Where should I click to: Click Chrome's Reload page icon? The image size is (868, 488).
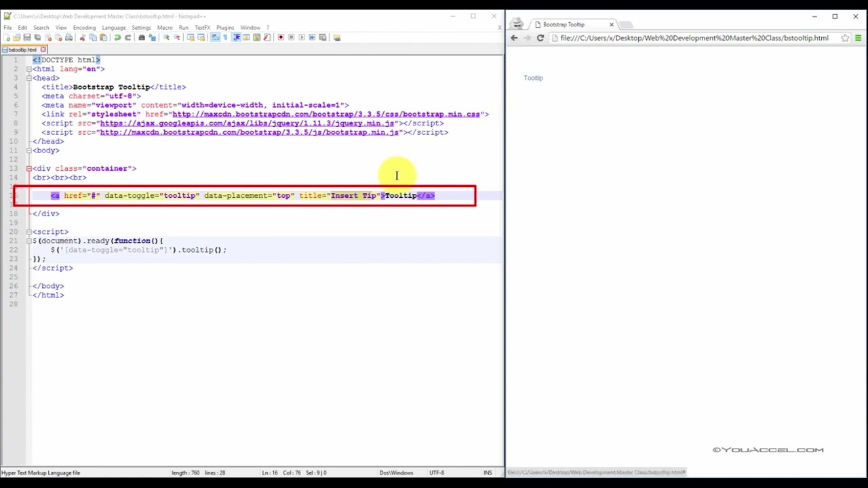click(x=540, y=38)
